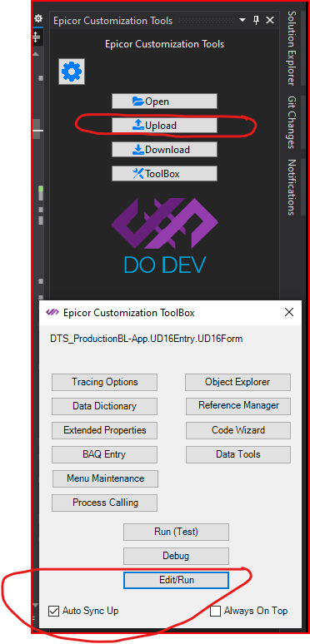Screen dimensions: 310x644
Task: Open Menu Maintenance
Action: click(105, 478)
